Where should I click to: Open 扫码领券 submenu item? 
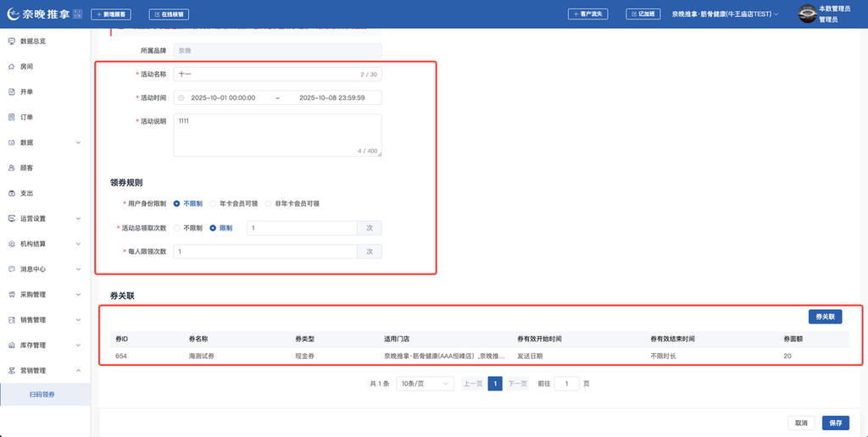point(46,395)
